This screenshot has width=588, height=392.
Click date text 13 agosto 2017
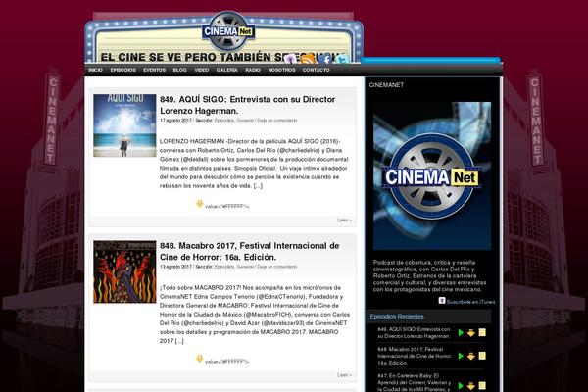pos(175,267)
